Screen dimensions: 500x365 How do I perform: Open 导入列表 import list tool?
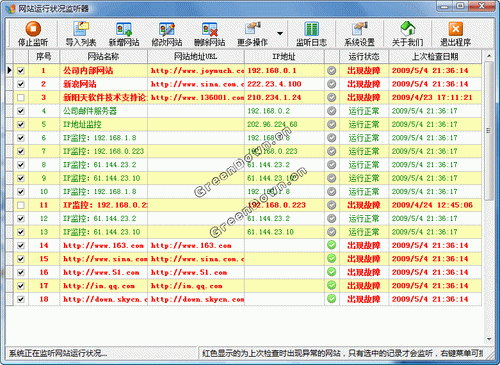tap(81, 34)
